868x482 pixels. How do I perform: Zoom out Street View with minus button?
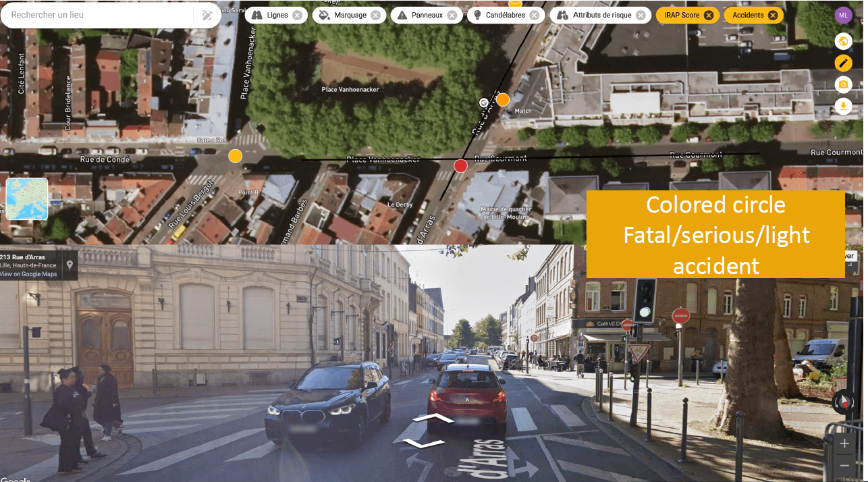click(844, 466)
